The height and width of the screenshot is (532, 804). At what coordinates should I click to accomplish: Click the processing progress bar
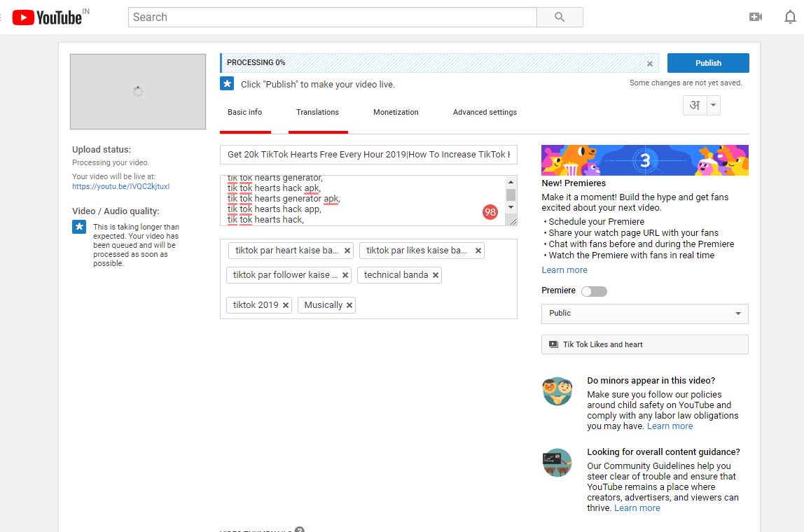click(x=439, y=62)
